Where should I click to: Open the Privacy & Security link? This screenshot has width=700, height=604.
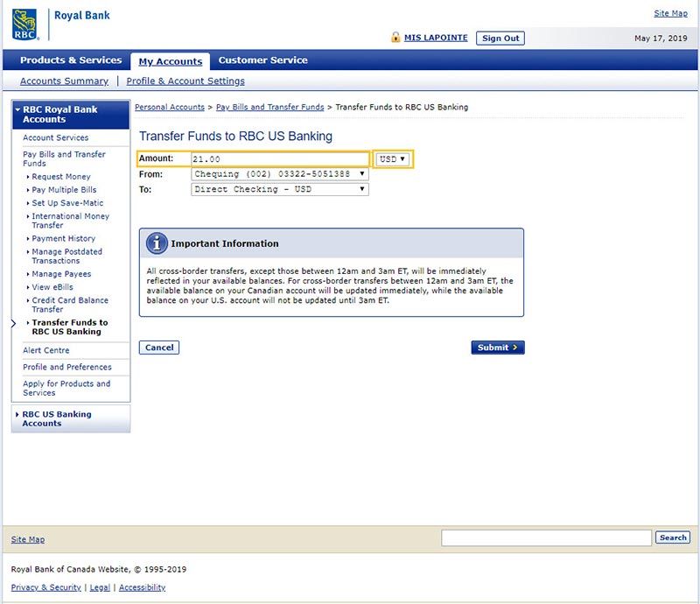point(46,587)
